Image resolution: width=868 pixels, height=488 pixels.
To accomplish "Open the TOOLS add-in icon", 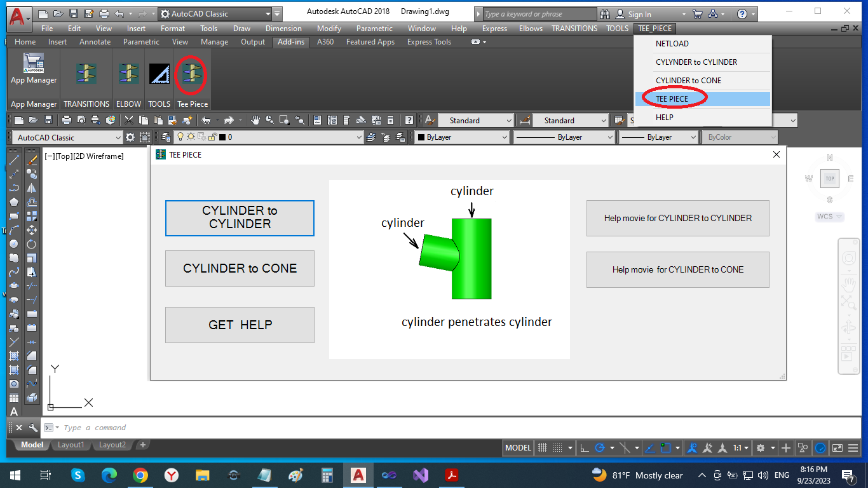I will pyautogui.click(x=159, y=74).
